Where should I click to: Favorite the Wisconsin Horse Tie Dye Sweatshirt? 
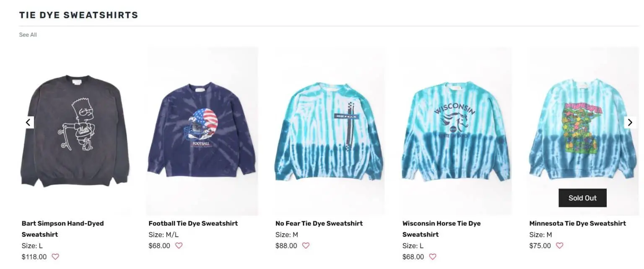point(433,256)
